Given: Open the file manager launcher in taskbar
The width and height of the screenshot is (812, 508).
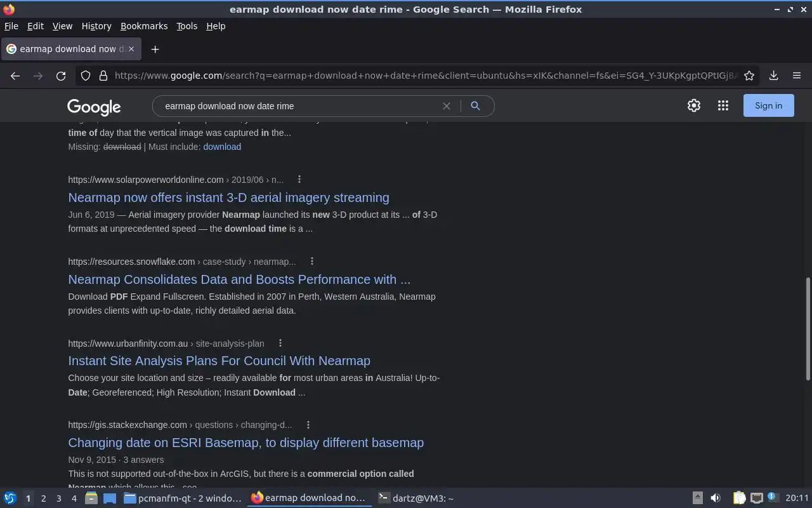Looking at the screenshot, I should [x=91, y=498].
